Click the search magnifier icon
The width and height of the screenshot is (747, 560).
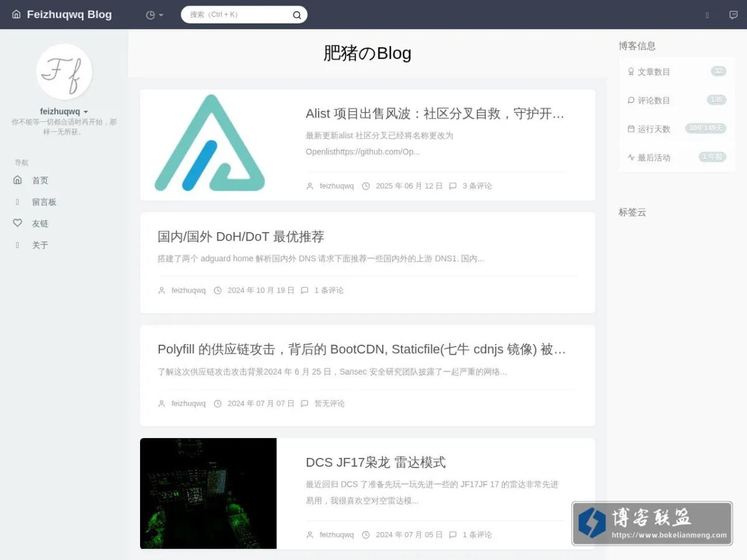[x=297, y=15]
